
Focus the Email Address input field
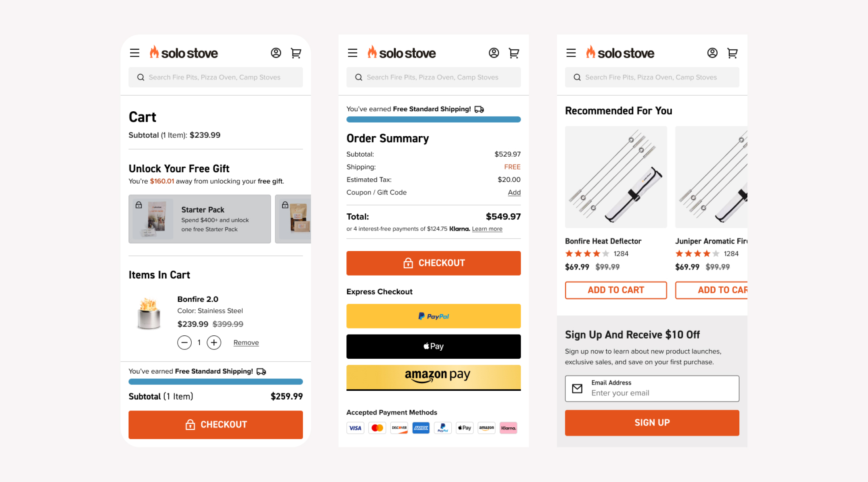[x=652, y=388]
